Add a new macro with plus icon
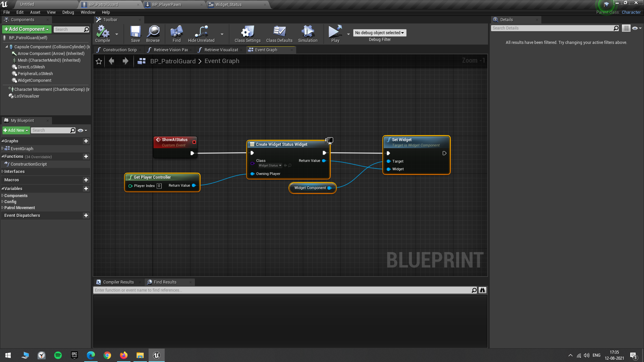 [86, 180]
